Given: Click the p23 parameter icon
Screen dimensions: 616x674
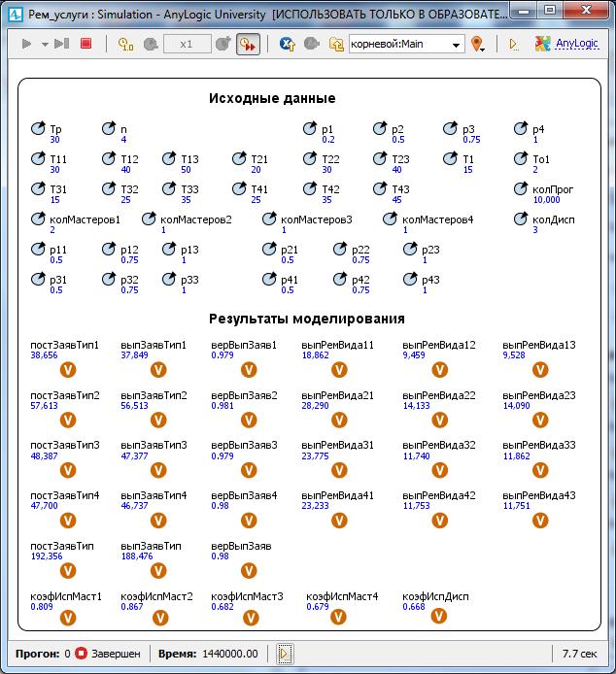Looking at the screenshot, I should click(409, 249).
